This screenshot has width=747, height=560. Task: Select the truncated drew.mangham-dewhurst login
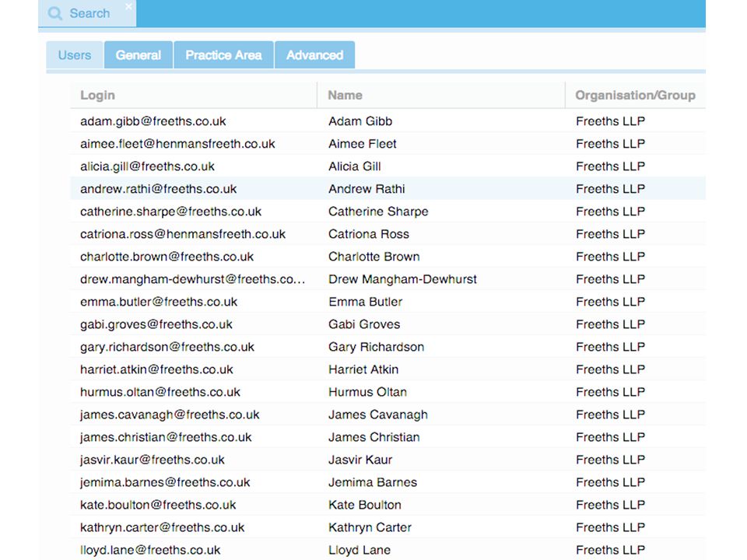click(192, 279)
